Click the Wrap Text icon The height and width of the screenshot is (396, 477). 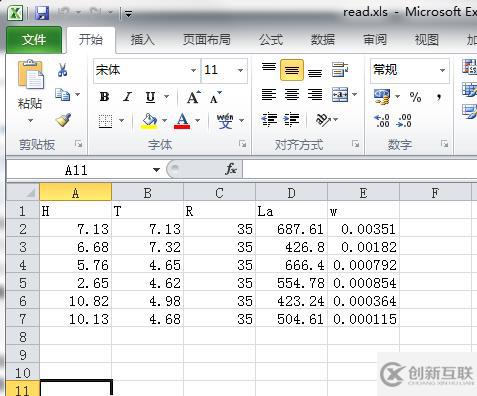click(x=340, y=69)
